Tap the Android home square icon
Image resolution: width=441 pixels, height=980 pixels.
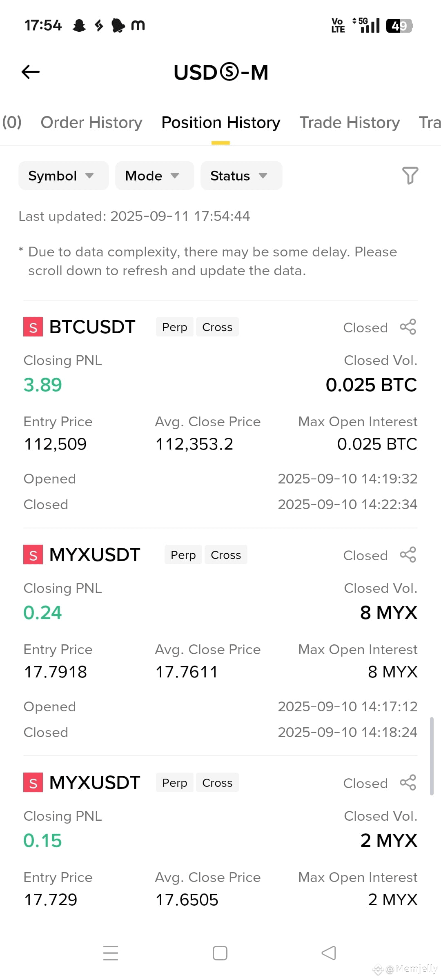pos(220,953)
